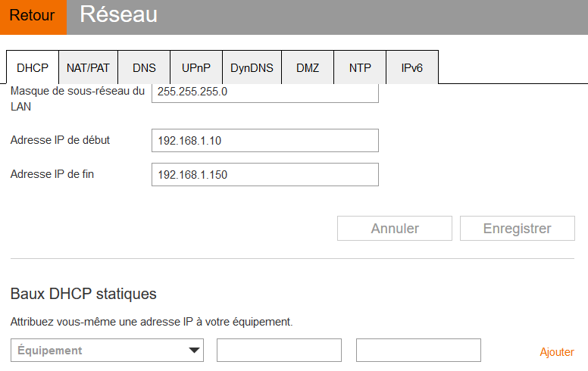Screen dimensions: 588x371
Task: Switch to the DHCP tab
Action: (x=33, y=67)
